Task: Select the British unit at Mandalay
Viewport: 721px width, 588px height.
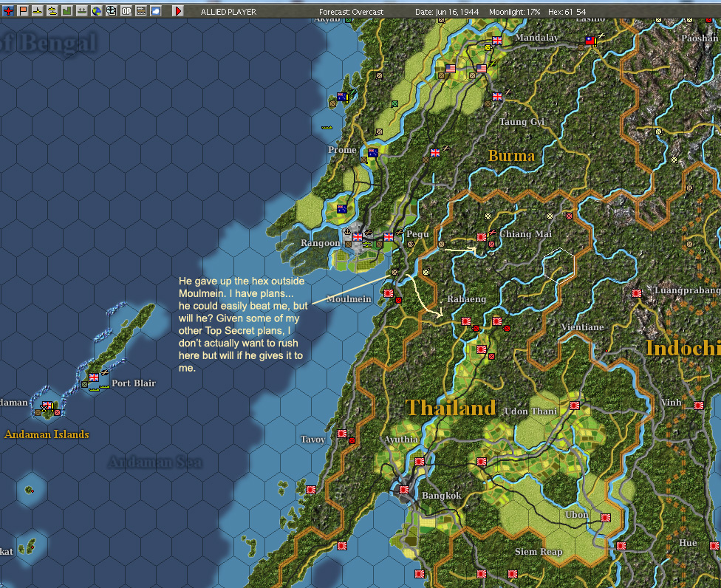Action: (x=497, y=41)
